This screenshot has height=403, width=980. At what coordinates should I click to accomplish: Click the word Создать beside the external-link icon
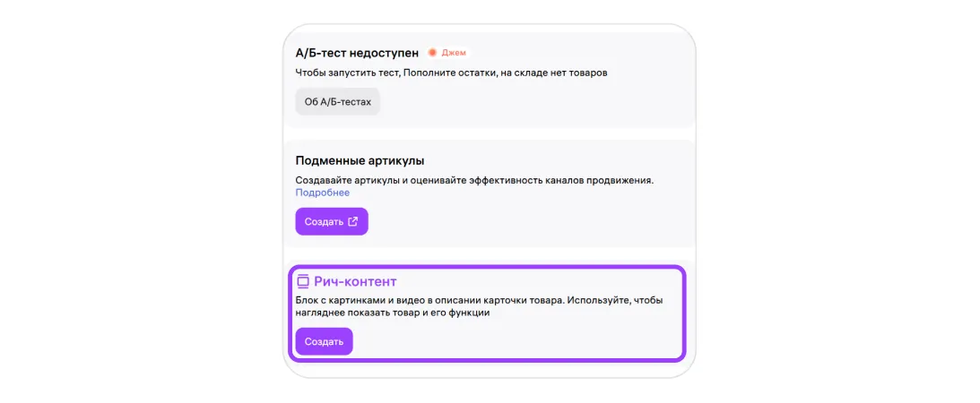click(x=324, y=221)
